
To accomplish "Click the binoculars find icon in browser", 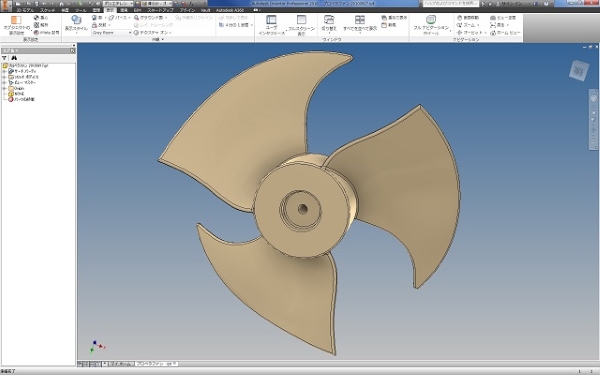I will [14, 58].
